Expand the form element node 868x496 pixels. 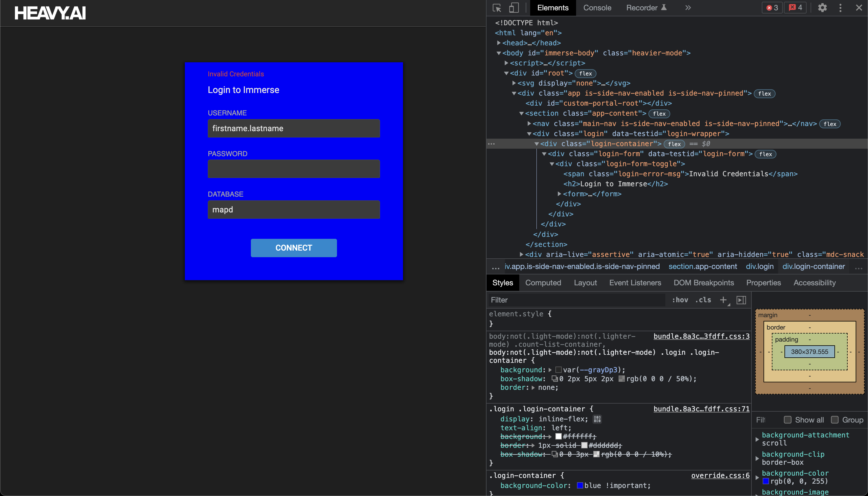[x=559, y=194]
